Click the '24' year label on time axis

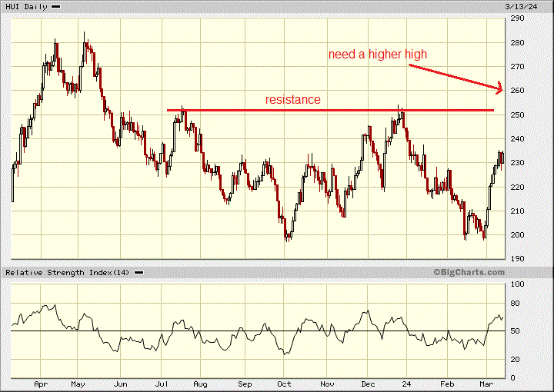tap(407, 384)
